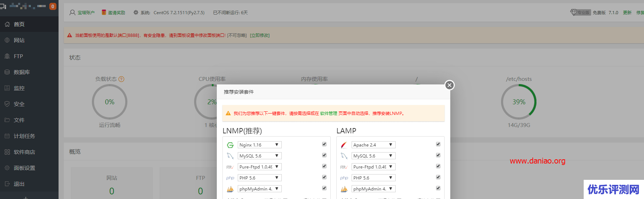Click the help question mark beside 负载状态
The image size is (644, 199).
pos(121,79)
